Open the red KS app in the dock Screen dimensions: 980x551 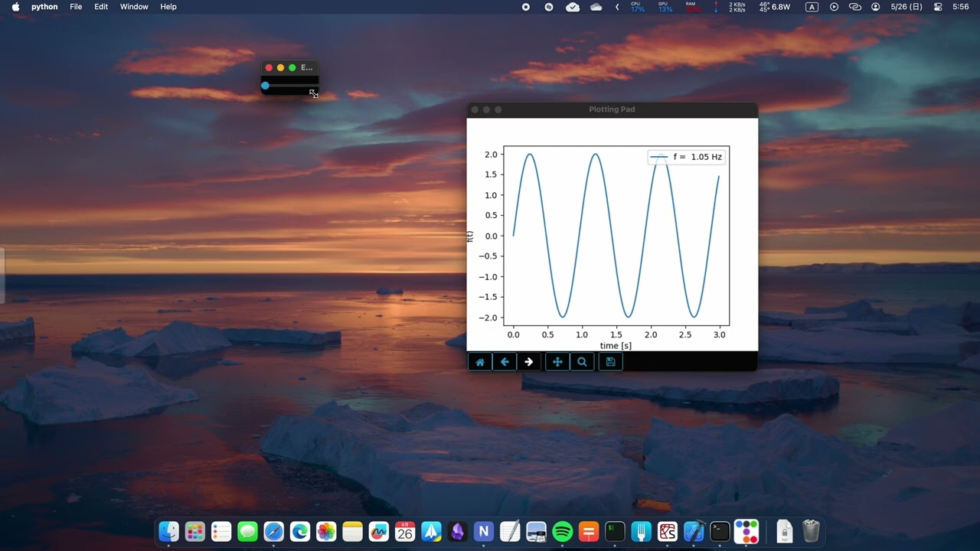click(668, 531)
